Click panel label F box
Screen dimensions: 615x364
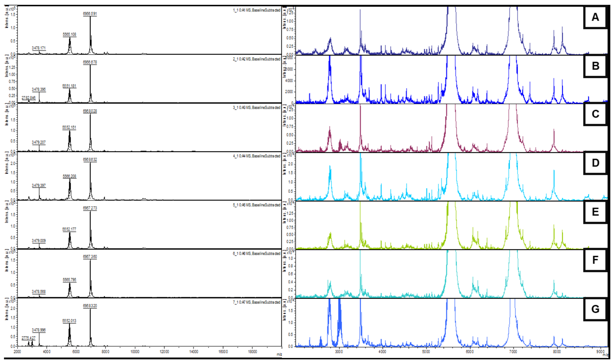click(595, 260)
